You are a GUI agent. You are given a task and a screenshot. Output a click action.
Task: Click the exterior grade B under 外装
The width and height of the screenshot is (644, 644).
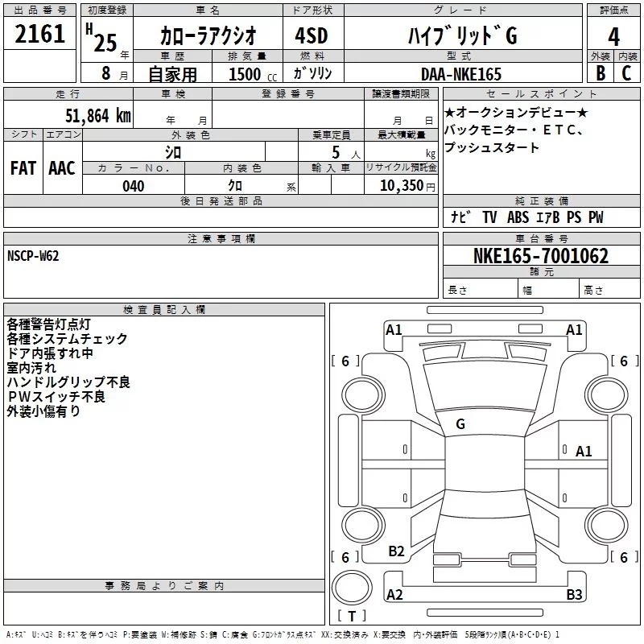[x=601, y=73]
